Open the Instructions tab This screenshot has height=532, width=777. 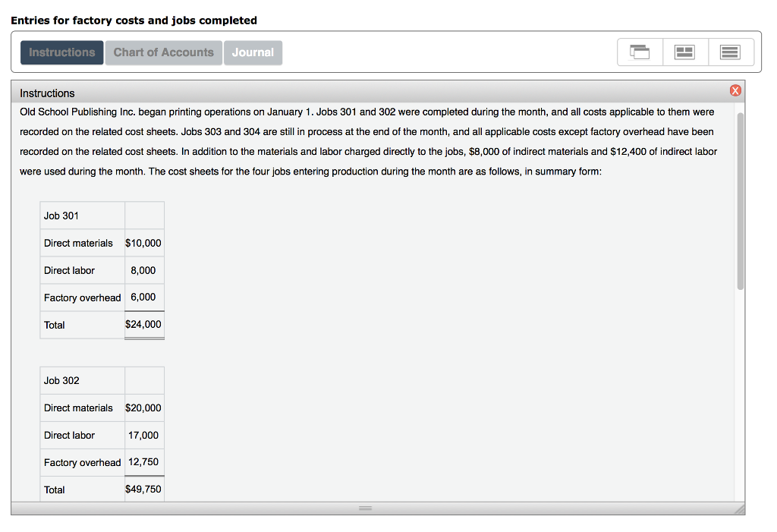click(x=62, y=52)
